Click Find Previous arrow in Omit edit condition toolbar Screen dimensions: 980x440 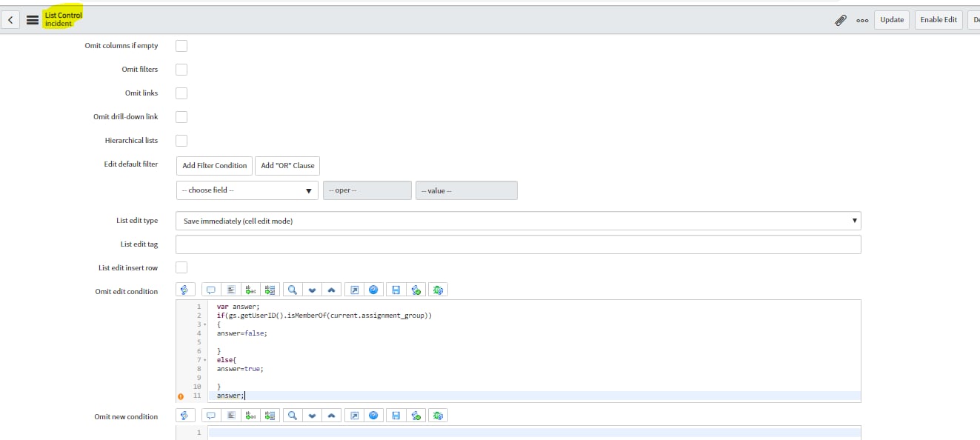click(x=331, y=290)
